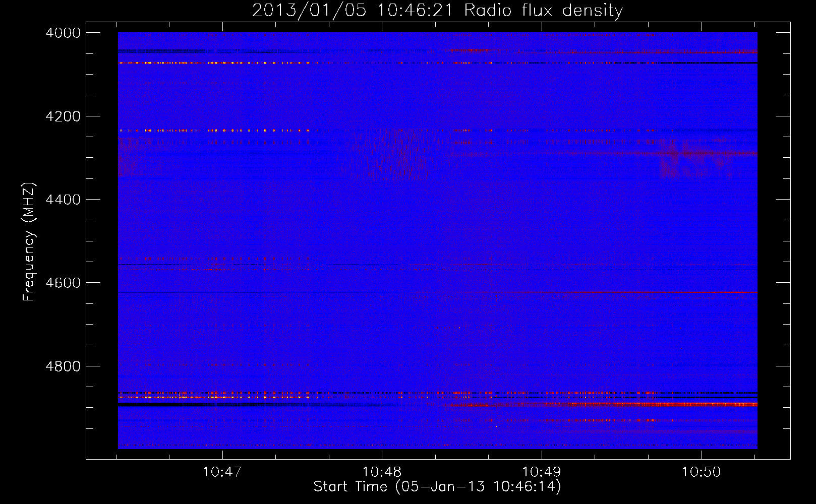816x504 pixels.
Task: Click the plot title 'Radio flux density'
Action: [x=543, y=10]
